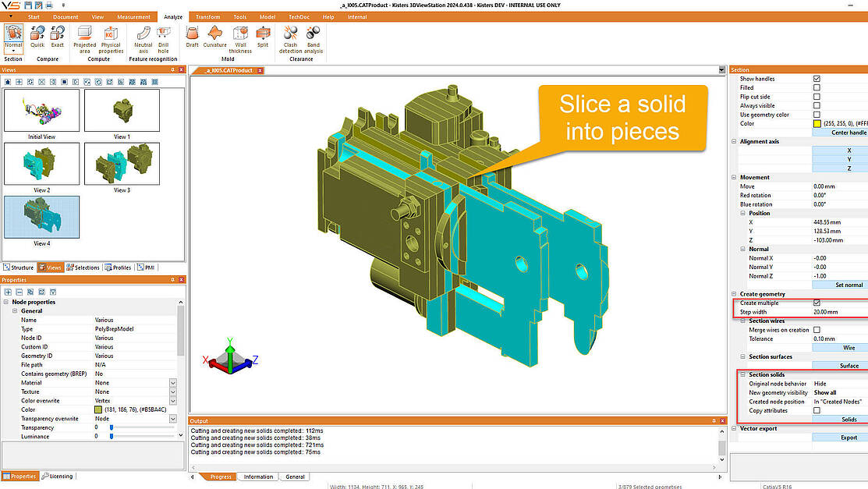Enable the Filled checkbox

click(817, 87)
